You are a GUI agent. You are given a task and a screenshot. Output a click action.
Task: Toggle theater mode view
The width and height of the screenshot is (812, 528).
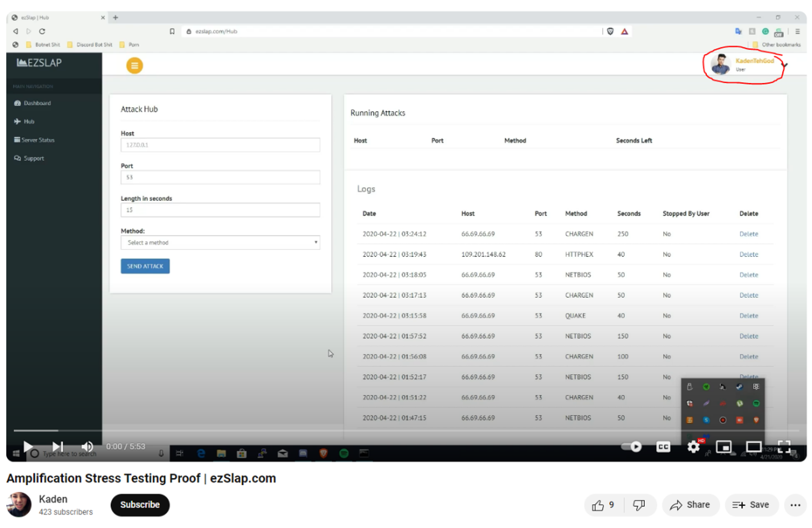[754, 446]
